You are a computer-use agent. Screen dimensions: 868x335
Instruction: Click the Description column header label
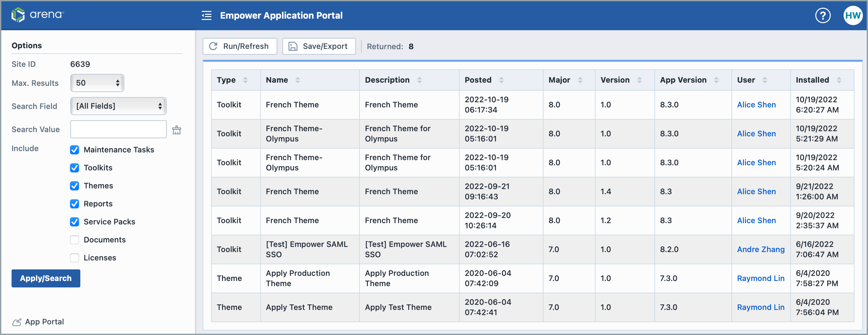point(387,80)
